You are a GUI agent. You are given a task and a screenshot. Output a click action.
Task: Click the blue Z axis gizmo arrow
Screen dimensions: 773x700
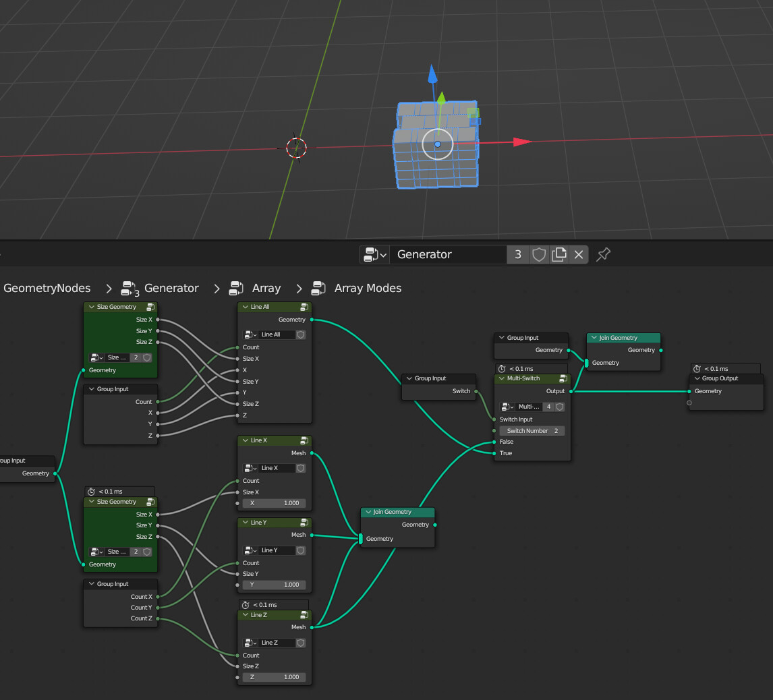432,74
